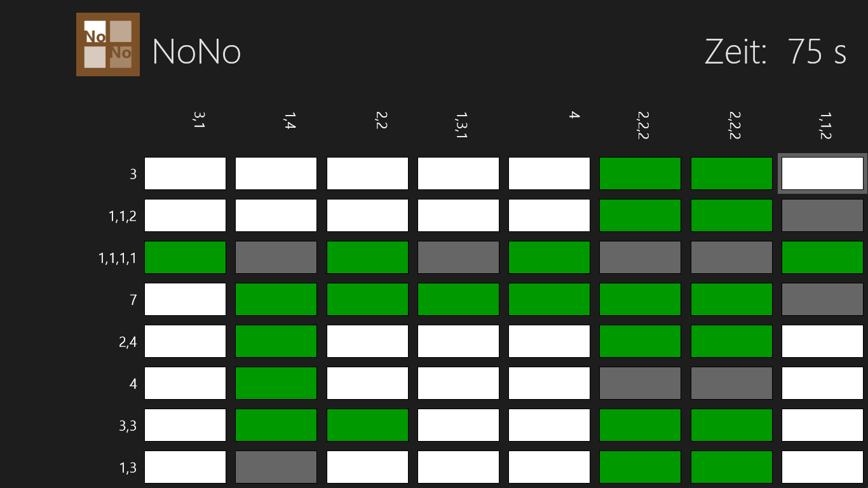Toggle green cell in row 1,1,1,1, column 4
This screenshot has width=868, height=488.
click(x=549, y=257)
